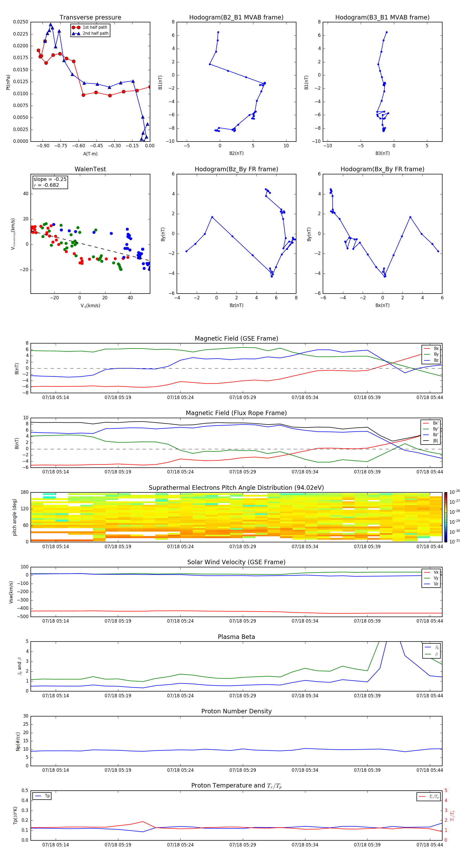Click 'By' in GSE magnetic field legend

point(431,354)
